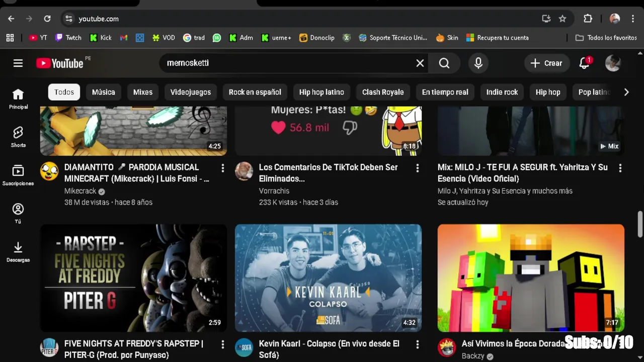Open the browser extensions puzzle icon
Viewport: 644px width, 362px height.
pyautogui.click(x=588, y=19)
